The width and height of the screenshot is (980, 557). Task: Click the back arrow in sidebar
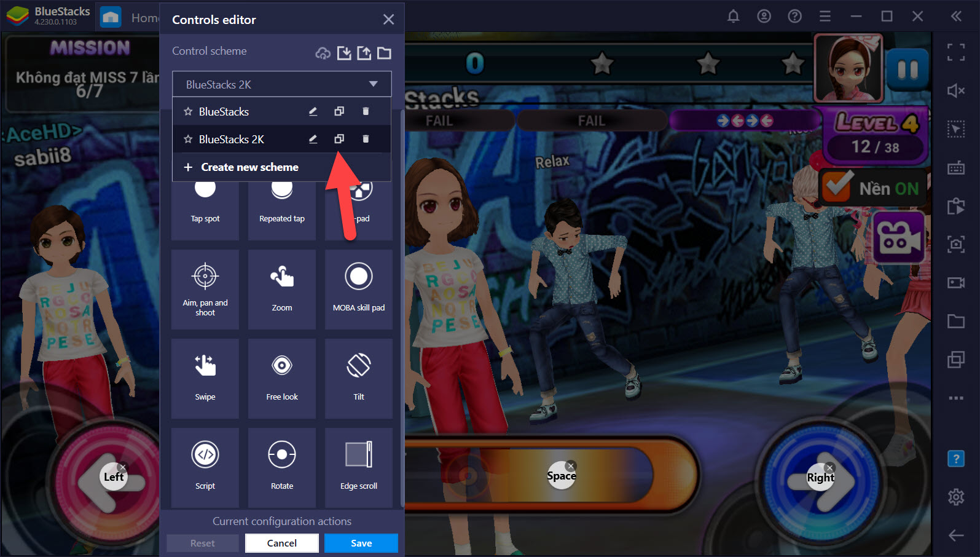click(955, 535)
